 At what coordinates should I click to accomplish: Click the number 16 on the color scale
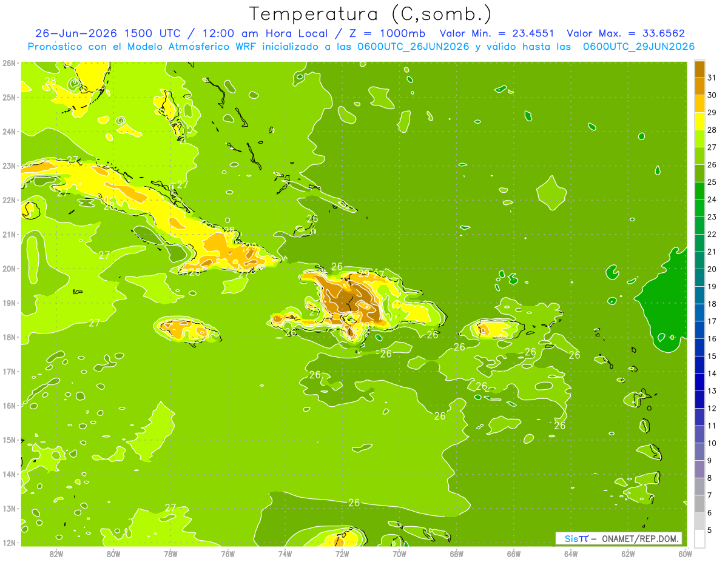point(712,339)
